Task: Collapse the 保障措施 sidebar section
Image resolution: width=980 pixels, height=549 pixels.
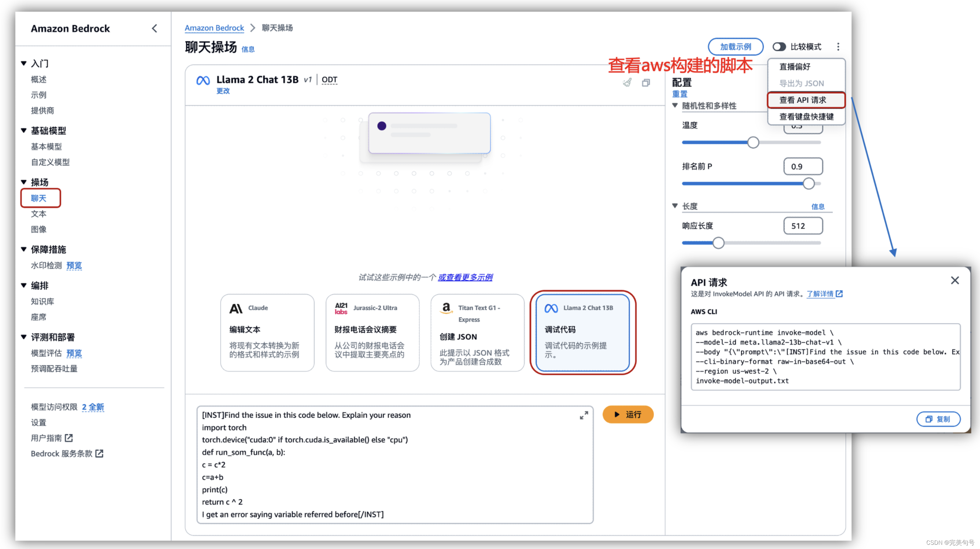Action: pos(24,249)
